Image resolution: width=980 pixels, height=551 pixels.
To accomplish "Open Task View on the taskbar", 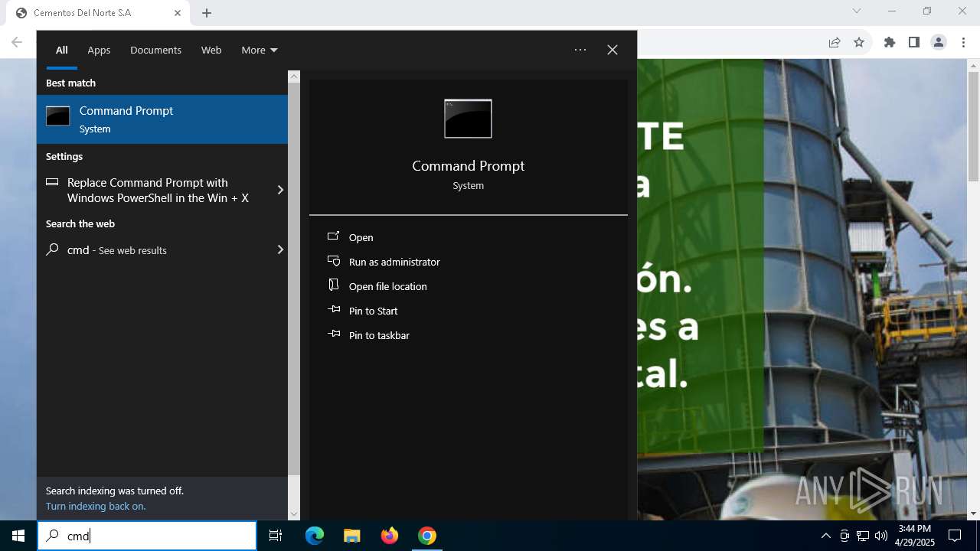I will (276, 536).
